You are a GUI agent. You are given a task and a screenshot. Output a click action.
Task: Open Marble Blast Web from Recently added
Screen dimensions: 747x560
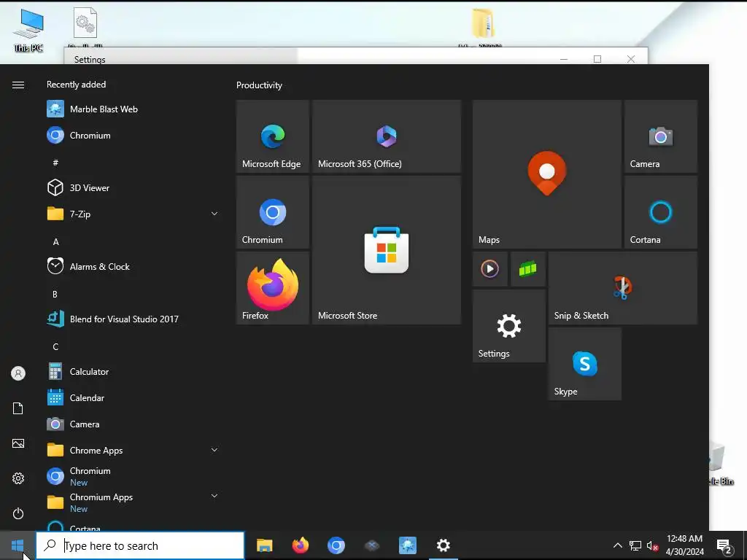[133, 109]
